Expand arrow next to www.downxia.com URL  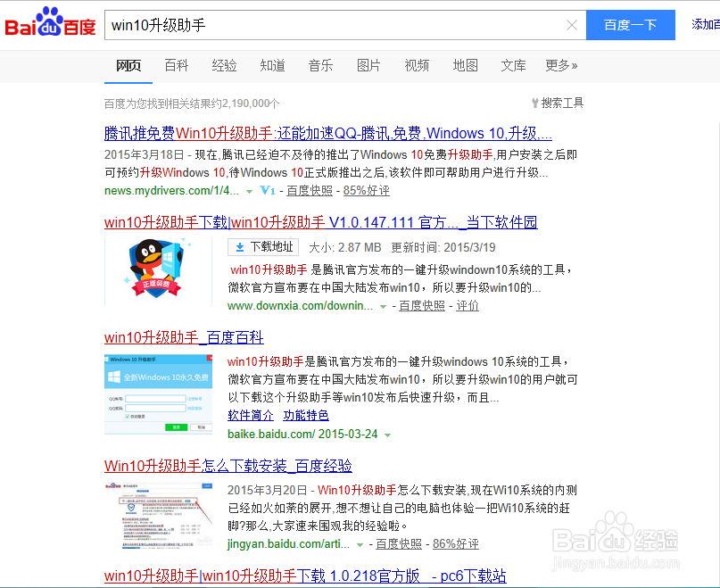click(383, 307)
